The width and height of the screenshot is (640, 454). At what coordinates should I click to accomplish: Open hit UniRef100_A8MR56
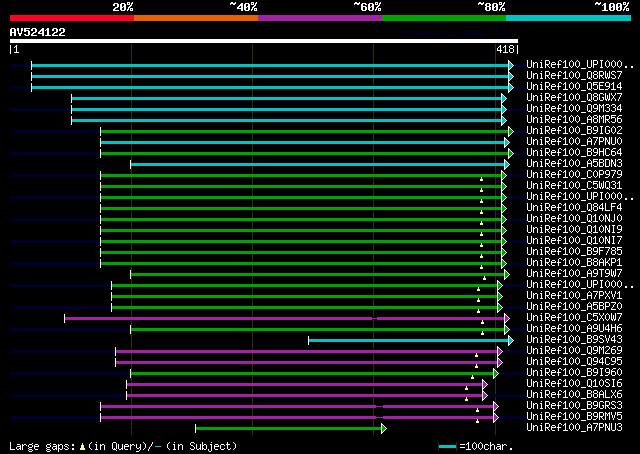[574, 120]
